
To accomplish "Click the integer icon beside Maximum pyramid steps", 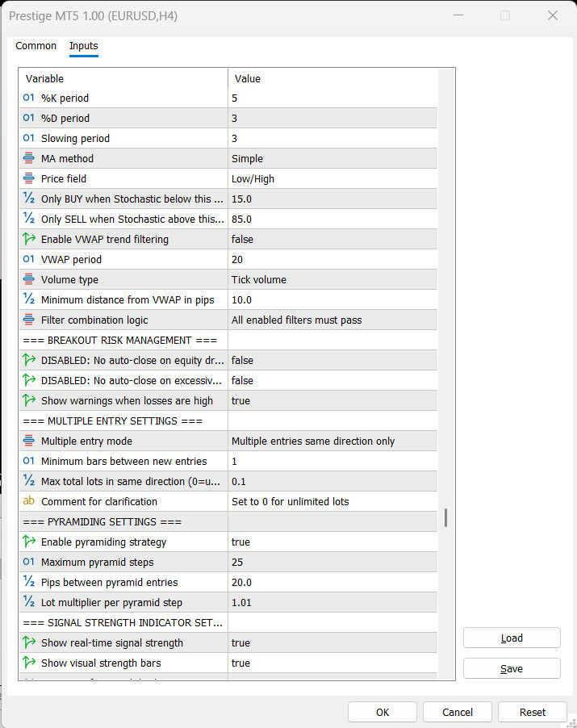I will click(29, 563).
